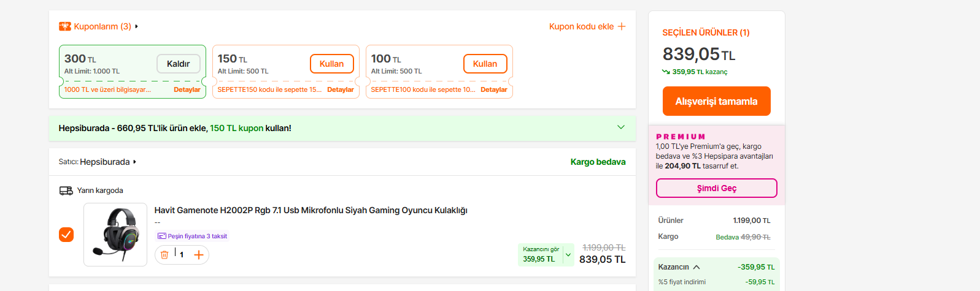Apply the 100 TL coupon with Kullan
Image resolution: width=980 pixels, height=291 pixels.
pyautogui.click(x=485, y=64)
